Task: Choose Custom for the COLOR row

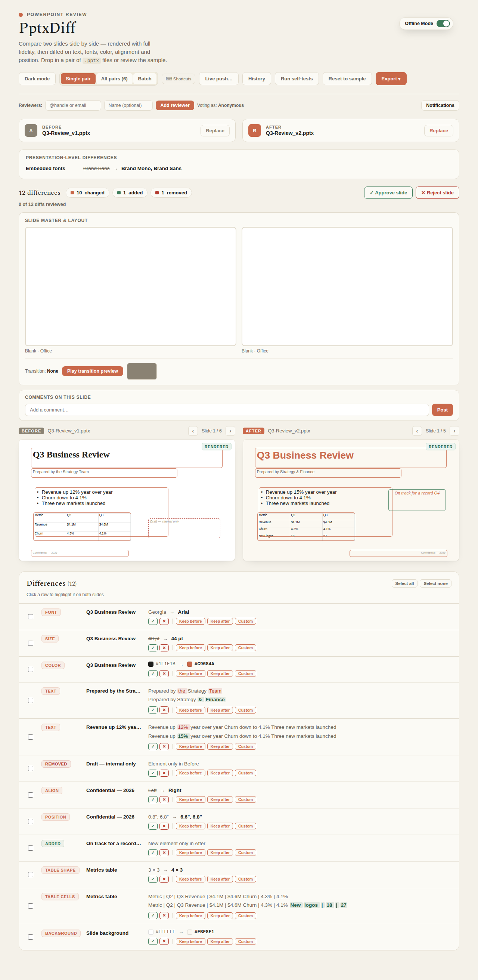Action: pyautogui.click(x=245, y=674)
